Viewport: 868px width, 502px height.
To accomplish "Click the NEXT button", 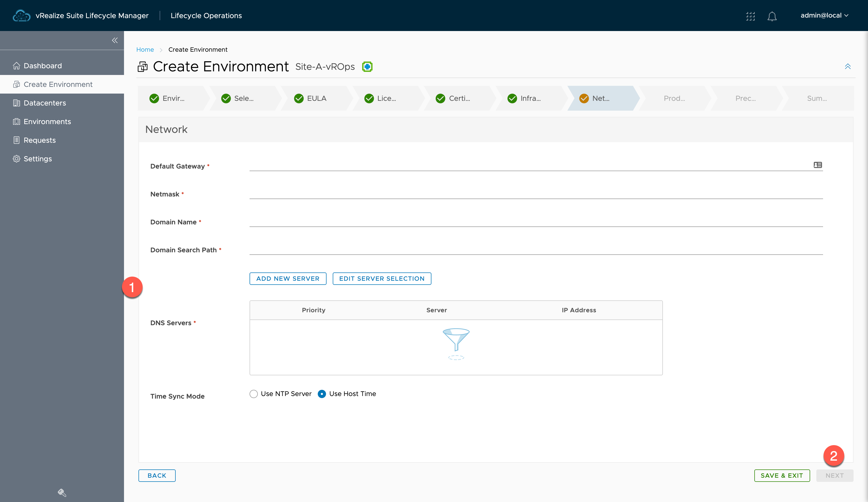I will point(835,475).
